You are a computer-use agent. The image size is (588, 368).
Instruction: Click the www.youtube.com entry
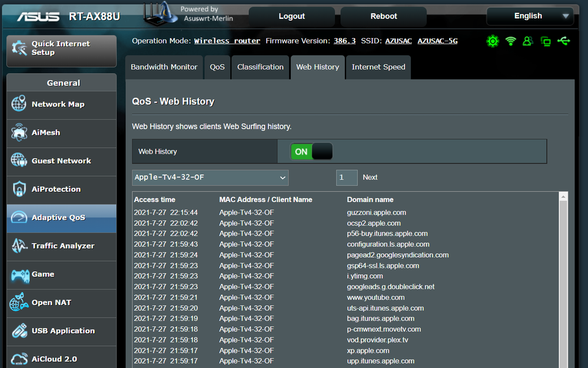point(376,297)
